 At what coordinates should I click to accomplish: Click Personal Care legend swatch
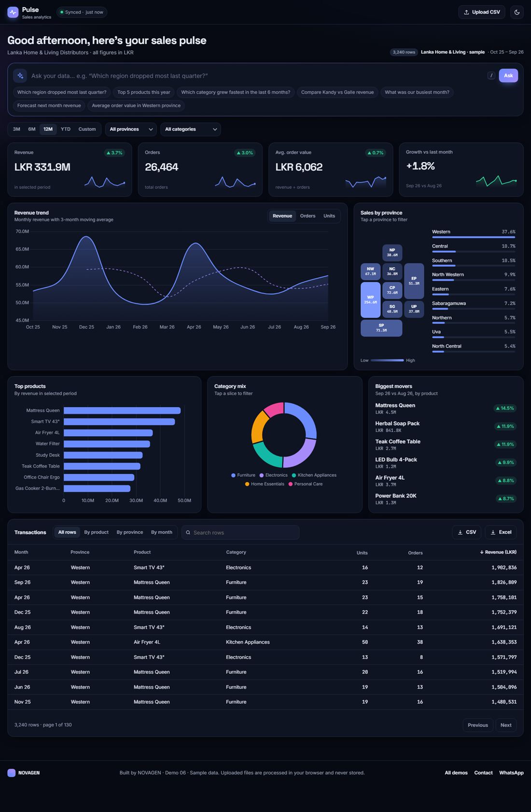click(291, 484)
